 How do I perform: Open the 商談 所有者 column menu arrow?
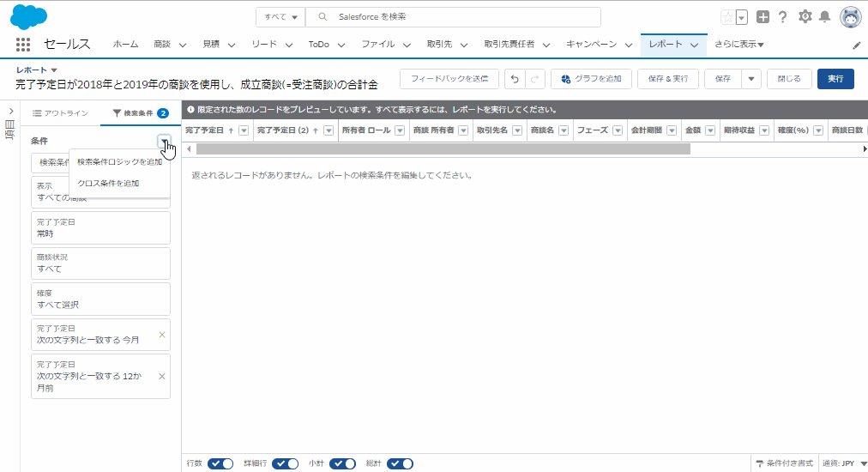point(463,130)
